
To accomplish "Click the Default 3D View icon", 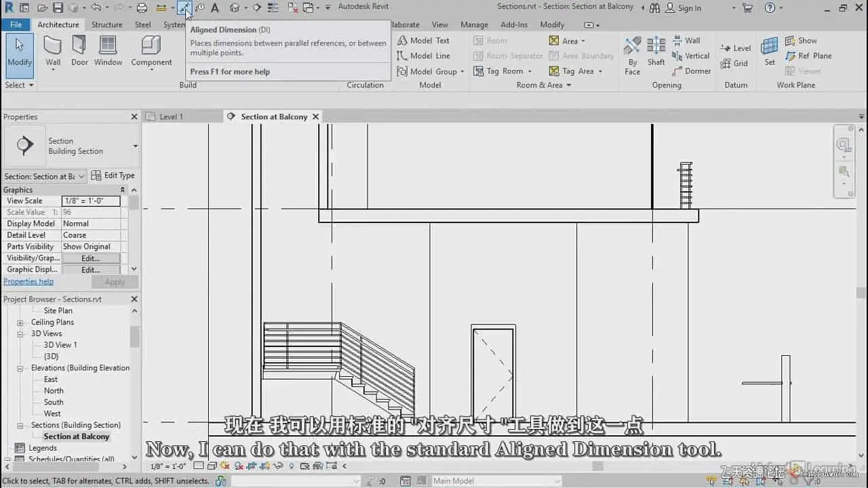I will [x=235, y=8].
